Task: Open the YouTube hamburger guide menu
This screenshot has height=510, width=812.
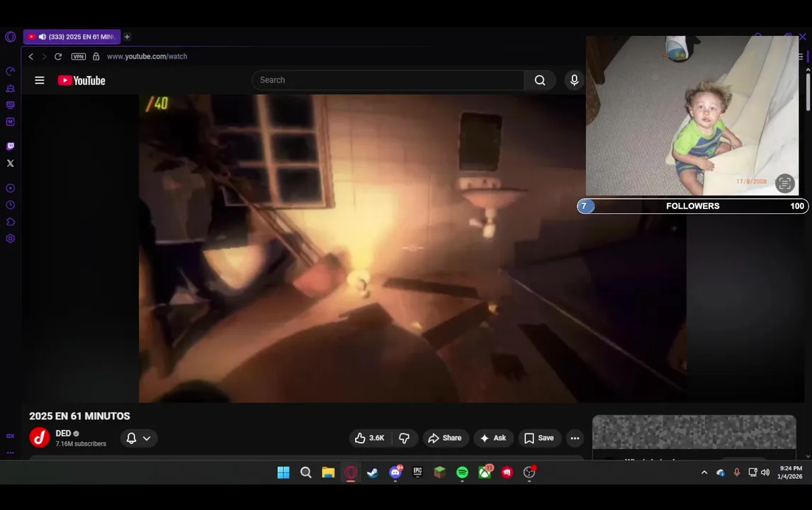Action: click(x=40, y=80)
